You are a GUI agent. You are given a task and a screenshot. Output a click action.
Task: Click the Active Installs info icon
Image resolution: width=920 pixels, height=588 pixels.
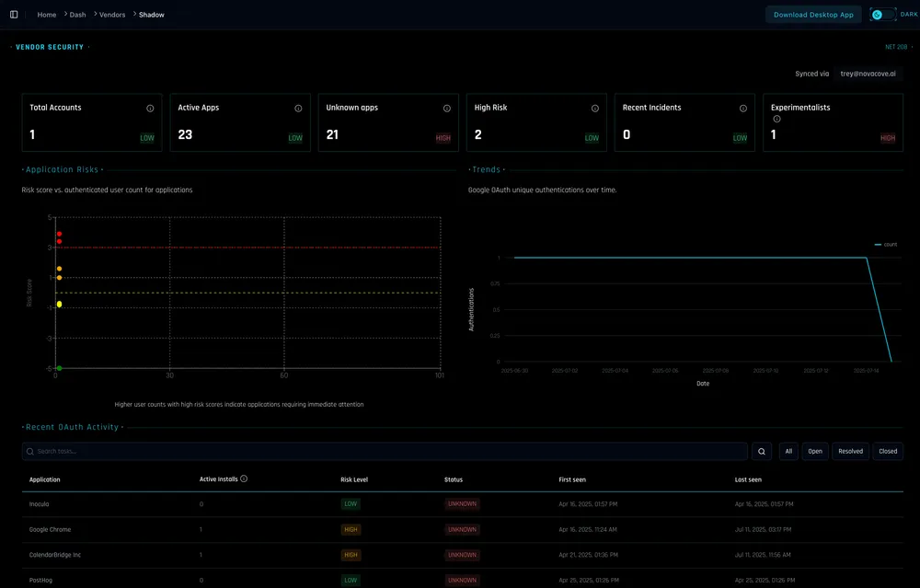pyautogui.click(x=244, y=478)
